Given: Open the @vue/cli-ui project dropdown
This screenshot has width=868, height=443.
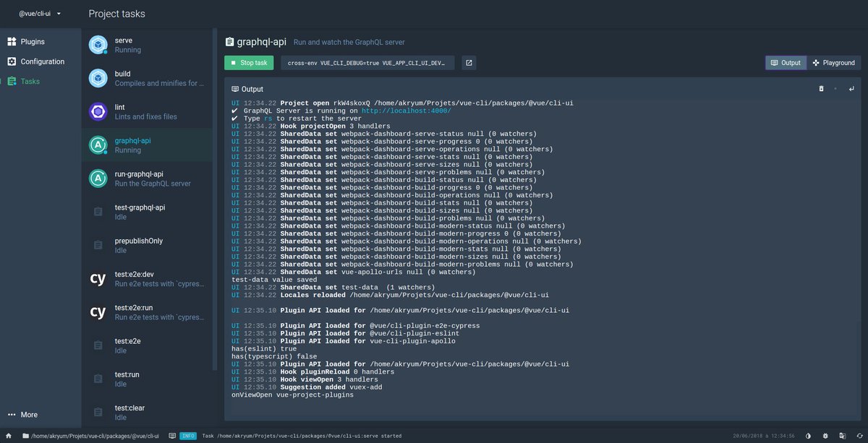Looking at the screenshot, I should pos(40,14).
